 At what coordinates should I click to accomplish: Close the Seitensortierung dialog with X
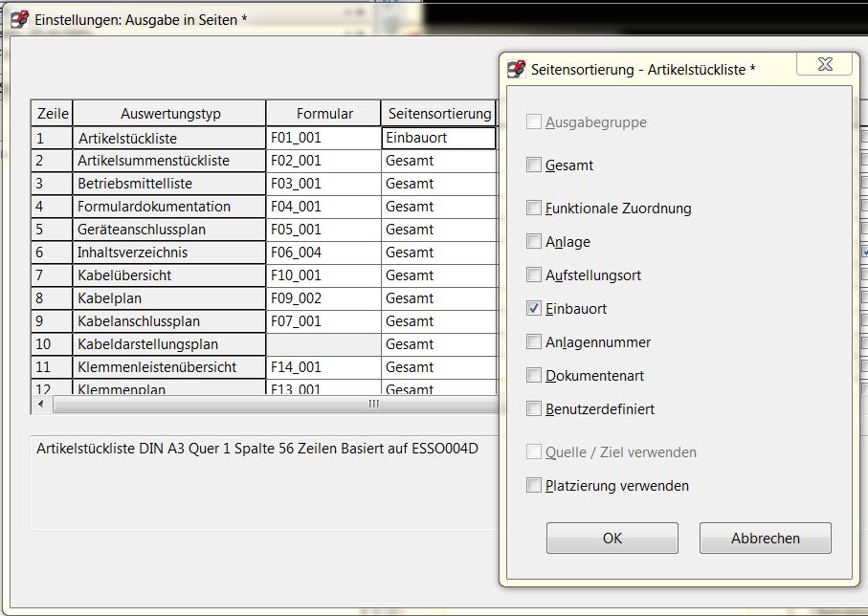coord(824,64)
